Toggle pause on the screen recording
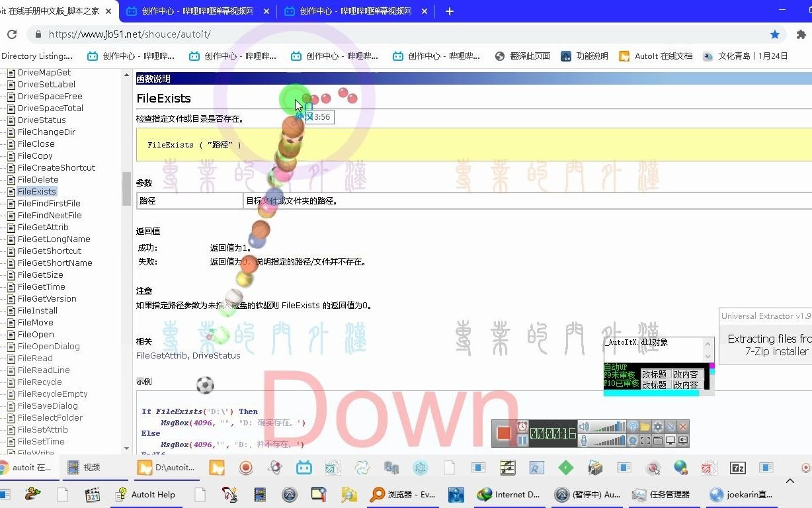The image size is (812, 508). point(522,440)
